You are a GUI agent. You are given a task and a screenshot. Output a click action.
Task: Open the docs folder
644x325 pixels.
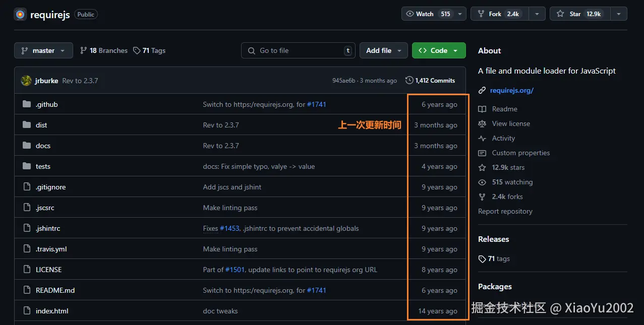[x=43, y=146]
